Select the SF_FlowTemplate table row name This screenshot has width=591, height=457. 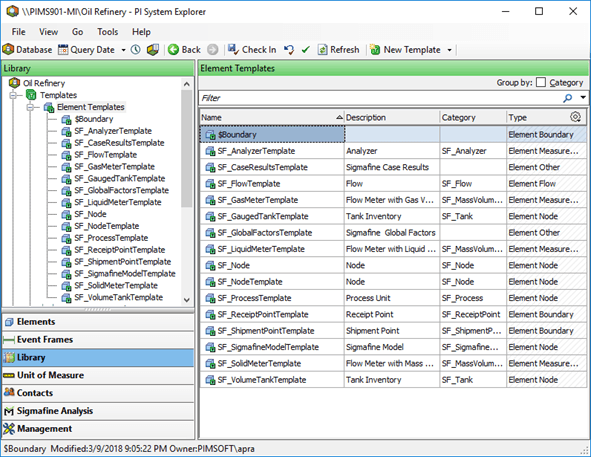[249, 184]
